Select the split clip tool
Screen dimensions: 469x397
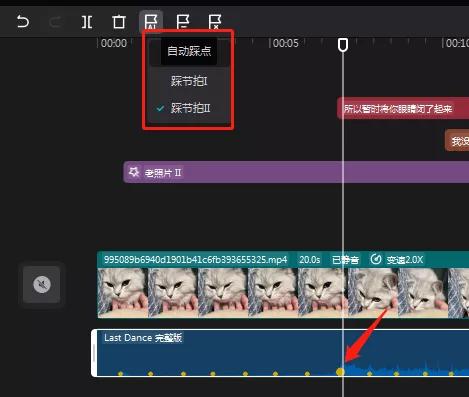(x=87, y=22)
